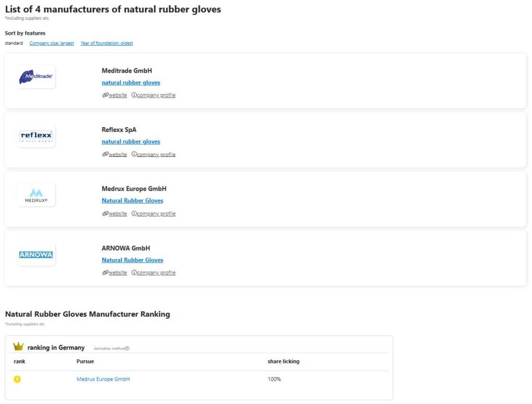532x404 pixels.
Task: Click the 100% share value
Action: [274, 379]
